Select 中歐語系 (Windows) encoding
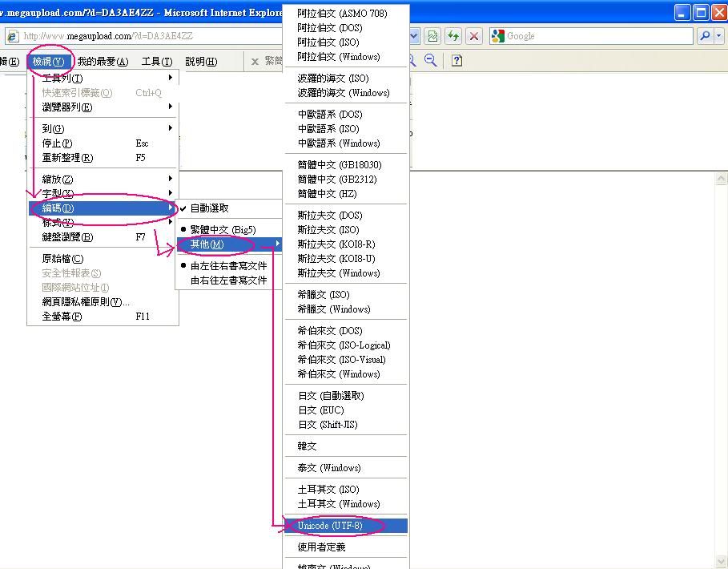The height and width of the screenshot is (569, 728). pyautogui.click(x=346, y=143)
